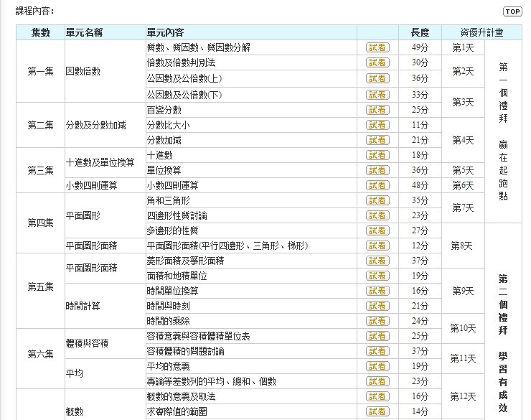Open 試看 preview for 公因數及公倍數(下)

(x=377, y=94)
